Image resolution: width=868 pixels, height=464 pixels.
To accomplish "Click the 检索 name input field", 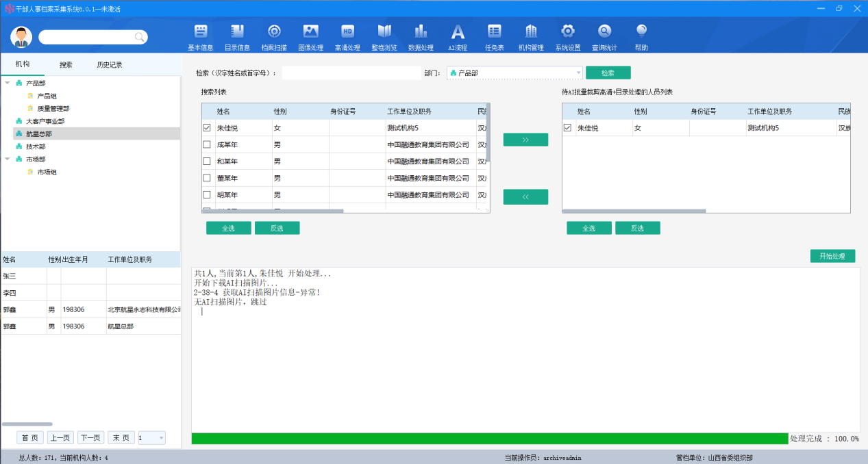I will pyautogui.click(x=351, y=73).
